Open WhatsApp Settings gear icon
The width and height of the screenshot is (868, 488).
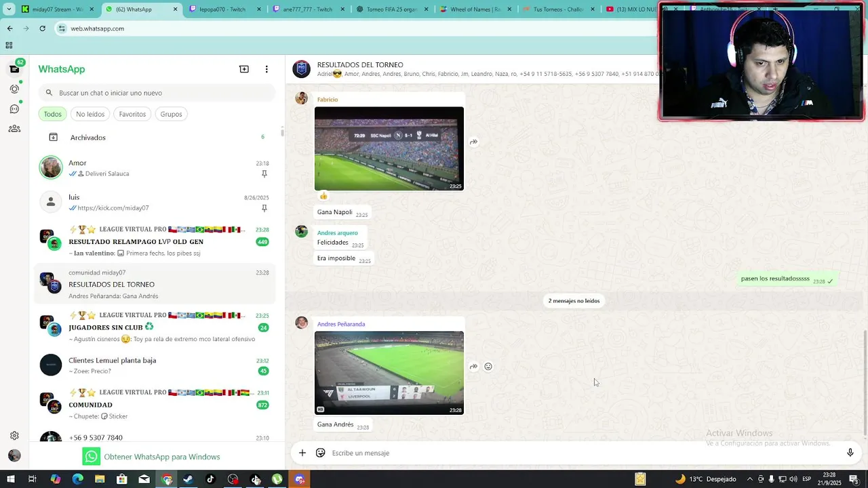[x=14, y=436]
